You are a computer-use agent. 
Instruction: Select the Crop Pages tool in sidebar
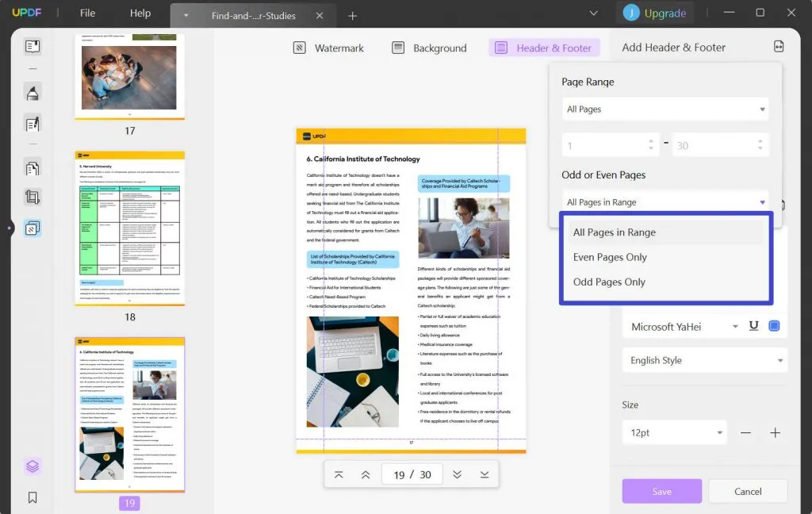[32, 197]
